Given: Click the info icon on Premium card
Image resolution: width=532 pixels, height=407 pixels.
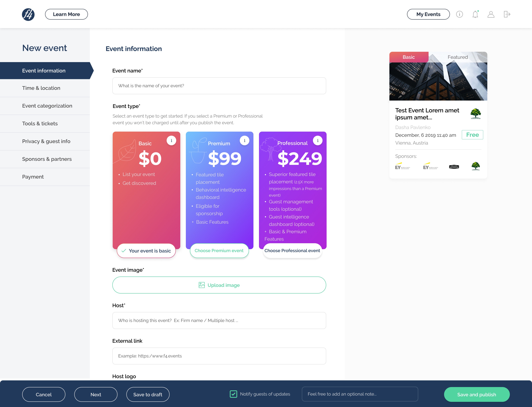Looking at the screenshot, I should click(x=244, y=140).
